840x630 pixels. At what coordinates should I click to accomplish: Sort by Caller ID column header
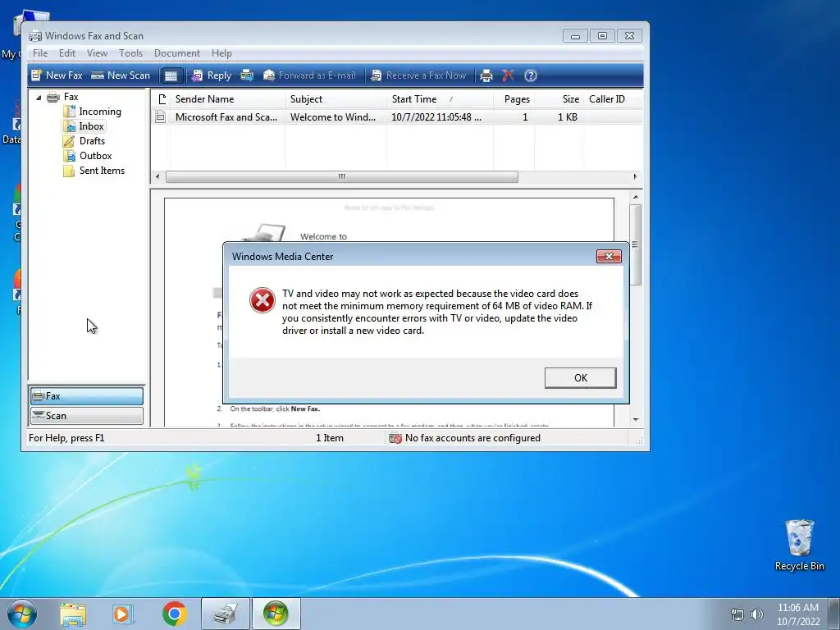point(613,99)
